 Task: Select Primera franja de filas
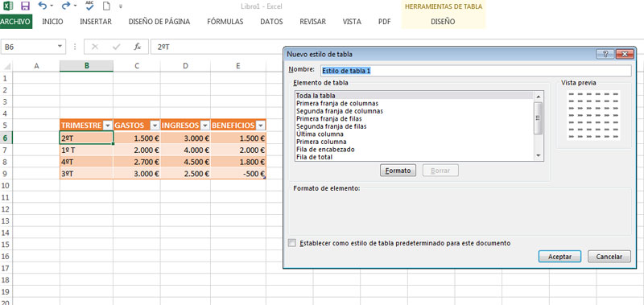pos(415,118)
